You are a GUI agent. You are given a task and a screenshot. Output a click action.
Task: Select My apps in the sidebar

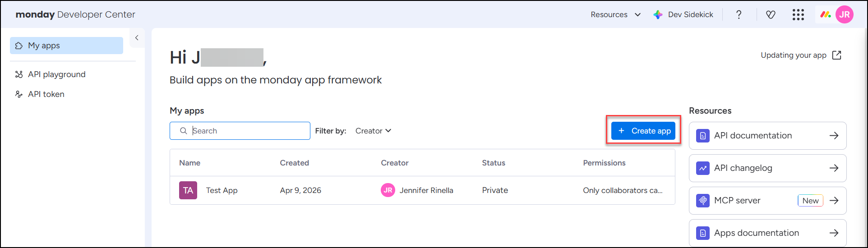[x=66, y=46]
